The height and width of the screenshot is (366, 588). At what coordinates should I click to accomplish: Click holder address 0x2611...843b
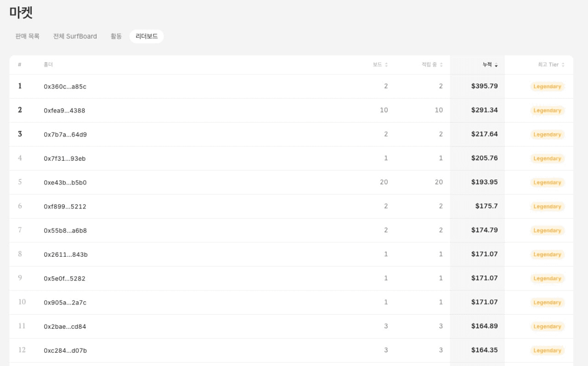pyautogui.click(x=66, y=254)
